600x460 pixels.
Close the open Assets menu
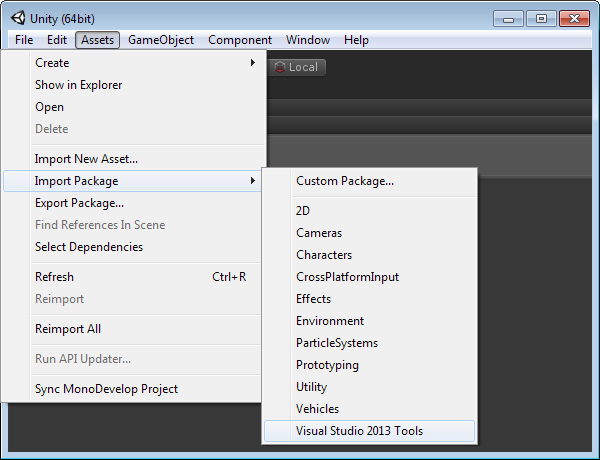(x=97, y=40)
